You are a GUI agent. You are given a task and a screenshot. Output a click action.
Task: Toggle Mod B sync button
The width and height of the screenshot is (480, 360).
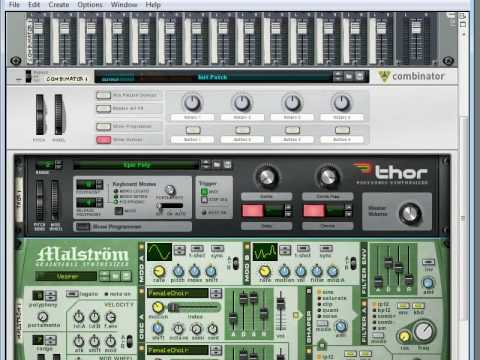[326, 249]
